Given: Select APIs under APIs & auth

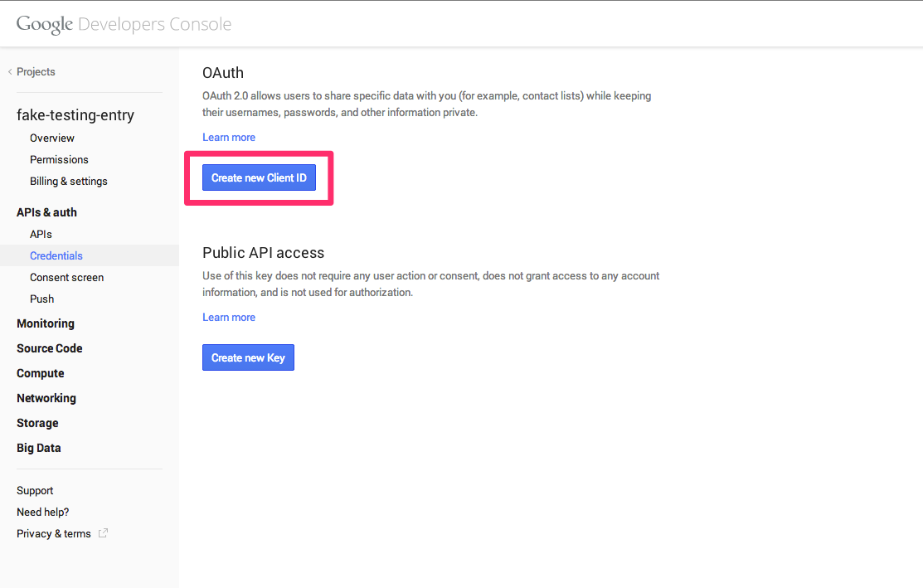Looking at the screenshot, I should pos(40,234).
